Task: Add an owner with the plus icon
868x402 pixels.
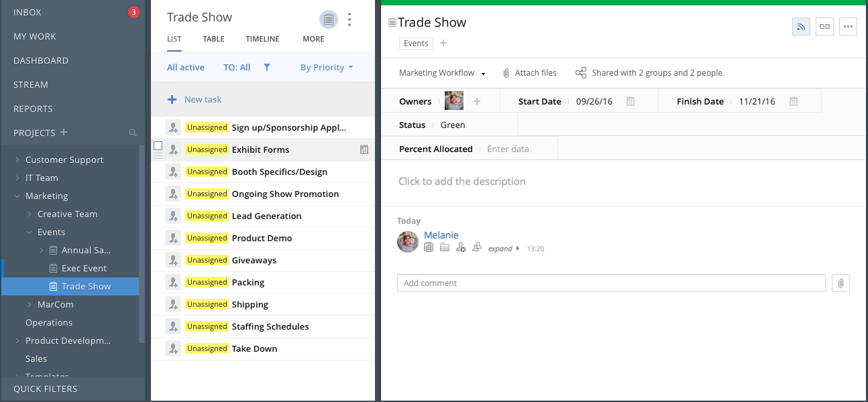Action: pos(477,101)
